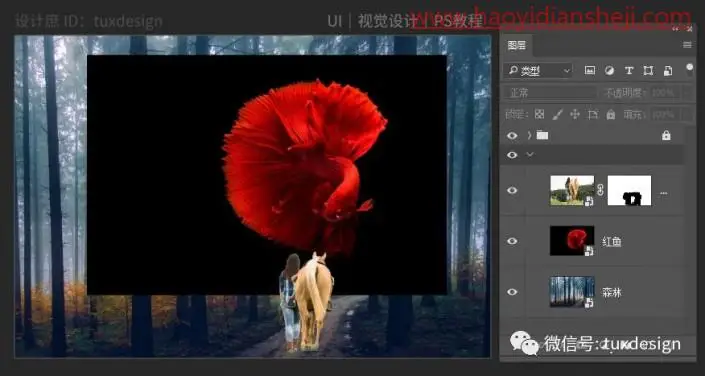Select the horse layer's white mask thumbnail
Screen dimensions: 705x376
[629, 190]
